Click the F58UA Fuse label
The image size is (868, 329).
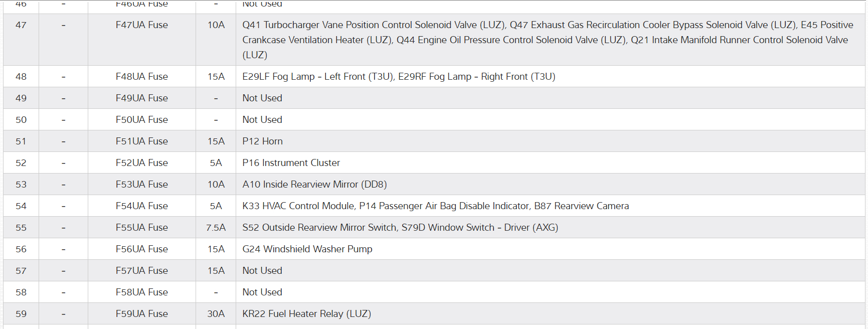(141, 292)
